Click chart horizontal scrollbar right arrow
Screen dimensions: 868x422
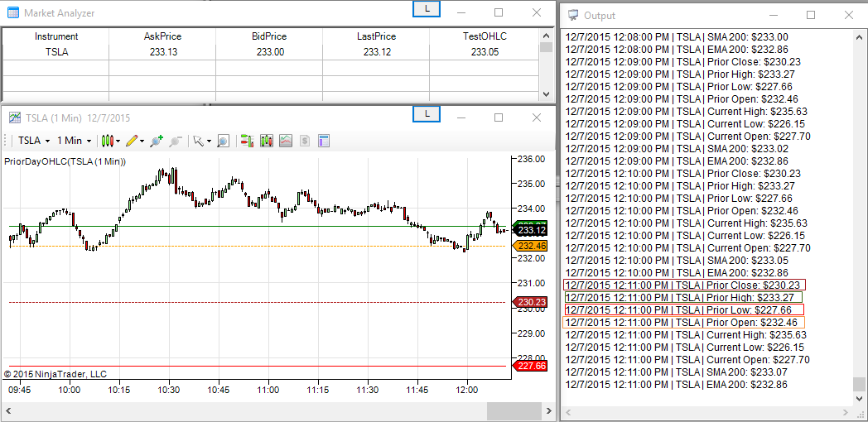[x=547, y=411]
